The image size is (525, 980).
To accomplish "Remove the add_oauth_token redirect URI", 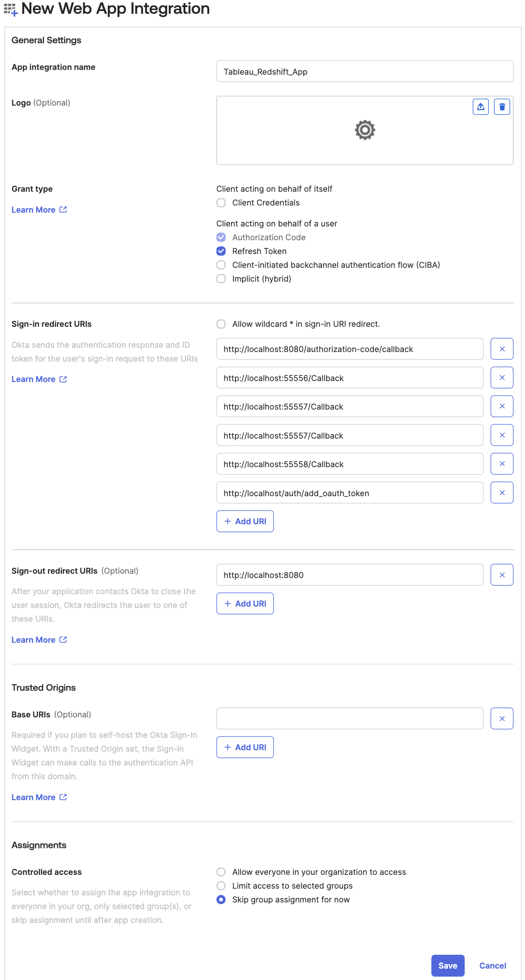I will pos(502,493).
